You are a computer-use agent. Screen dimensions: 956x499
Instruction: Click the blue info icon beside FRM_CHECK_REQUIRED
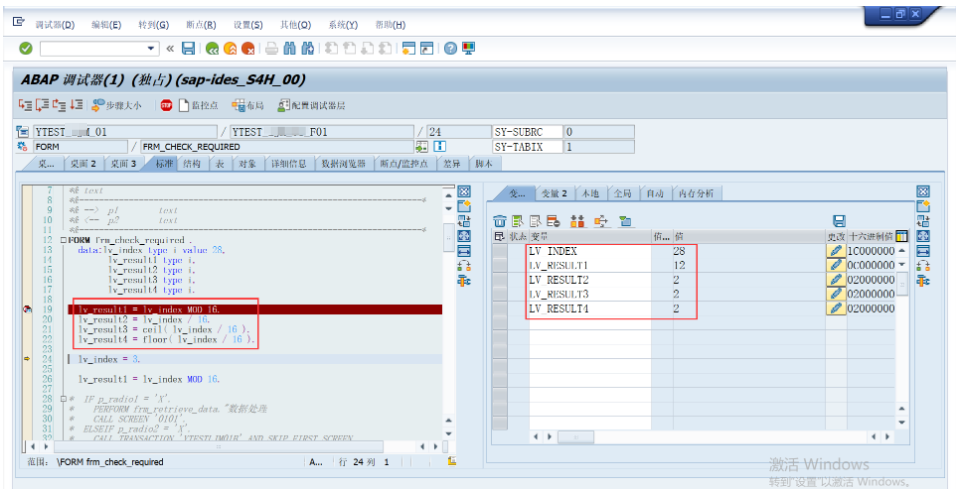pyautogui.click(x=440, y=146)
